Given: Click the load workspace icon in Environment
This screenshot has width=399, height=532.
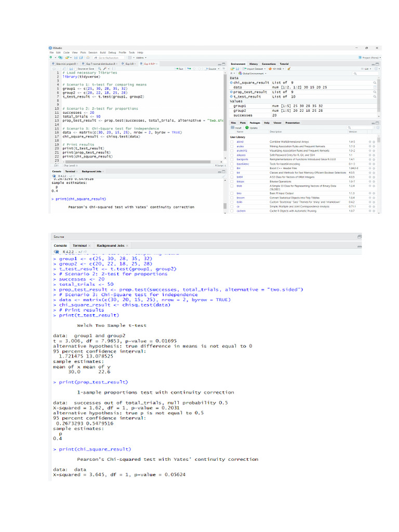Looking at the screenshot, I should pyautogui.click(x=232, y=69).
